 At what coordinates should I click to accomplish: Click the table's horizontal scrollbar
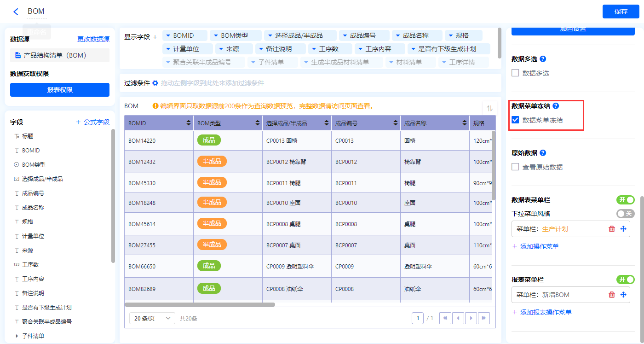point(200,304)
